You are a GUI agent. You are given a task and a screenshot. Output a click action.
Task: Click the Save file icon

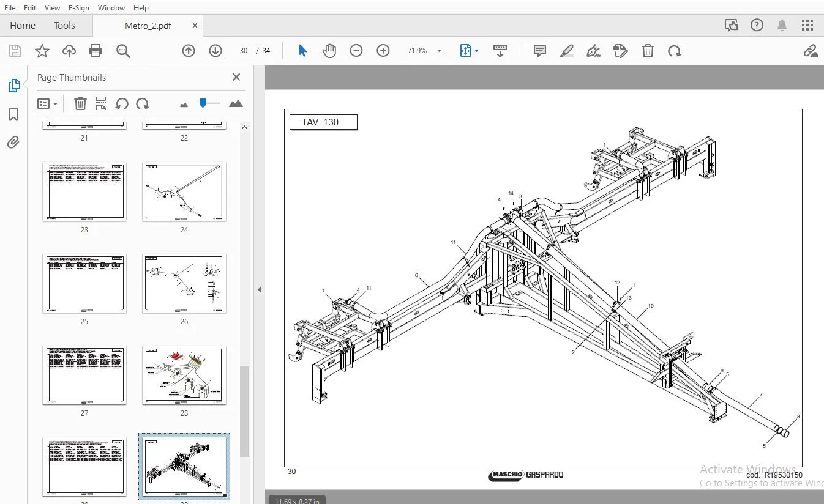click(15, 51)
